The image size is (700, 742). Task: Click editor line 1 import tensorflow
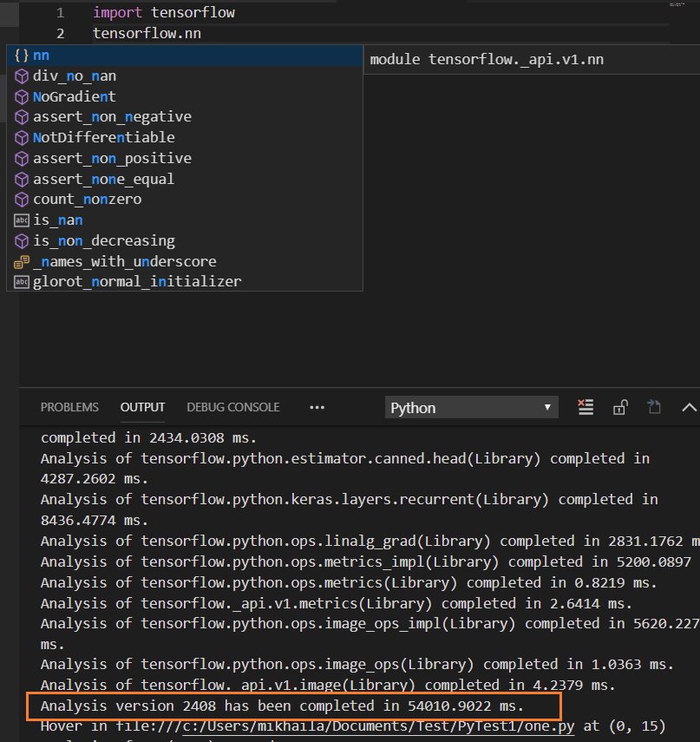(x=164, y=12)
